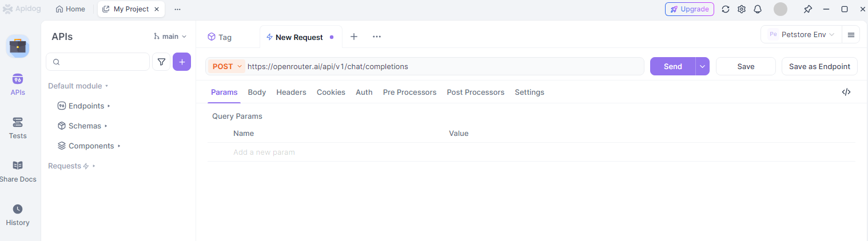Screen dimensions: 868x241
Task: Click the Add a new param field
Action: (x=264, y=152)
